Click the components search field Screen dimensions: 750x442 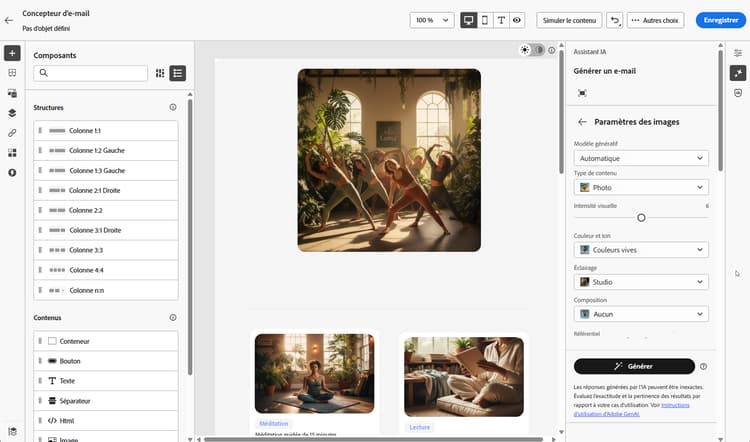[91, 73]
